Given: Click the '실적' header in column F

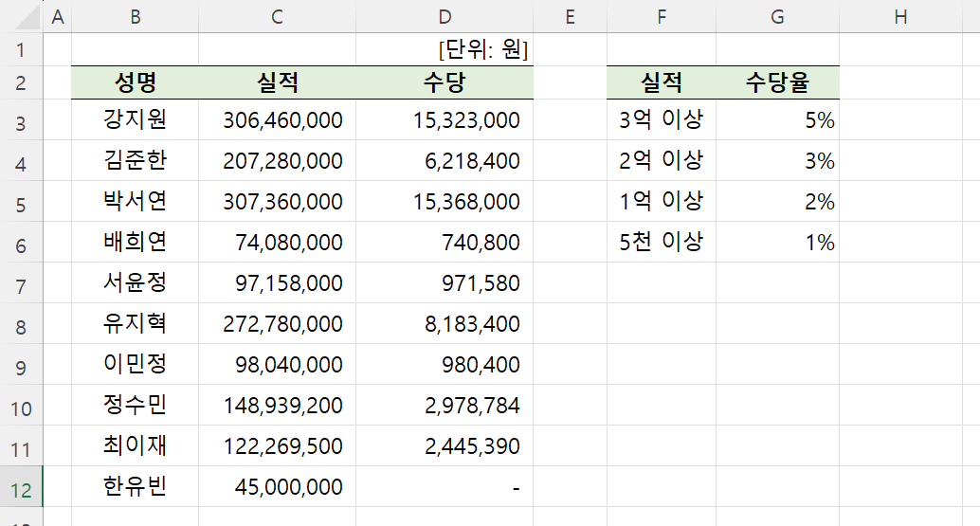Looking at the screenshot, I should (662, 82).
